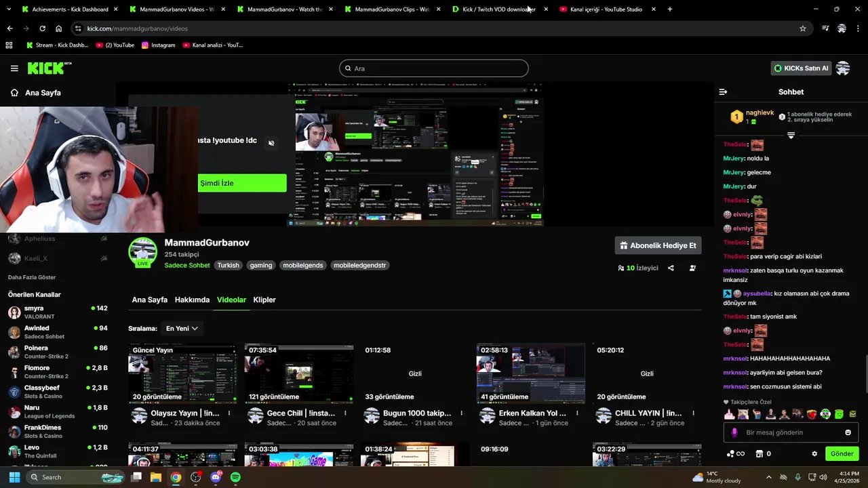Go to browser home page
The width and height of the screenshot is (868, 488).
click(x=58, y=28)
